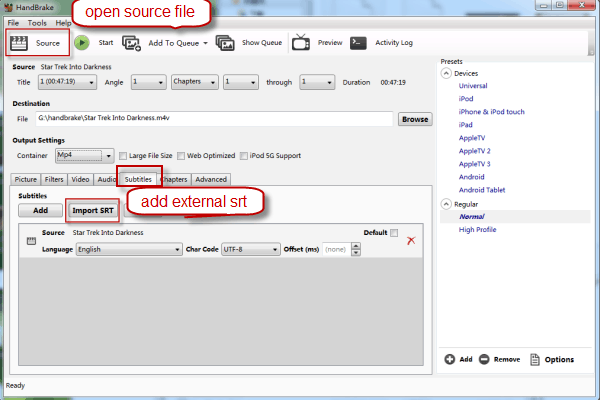Image resolution: width=600 pixels, height=400 pixels.
Task: Open the Title dropdown 1 (00:47:19)
Action: point(67,82)
